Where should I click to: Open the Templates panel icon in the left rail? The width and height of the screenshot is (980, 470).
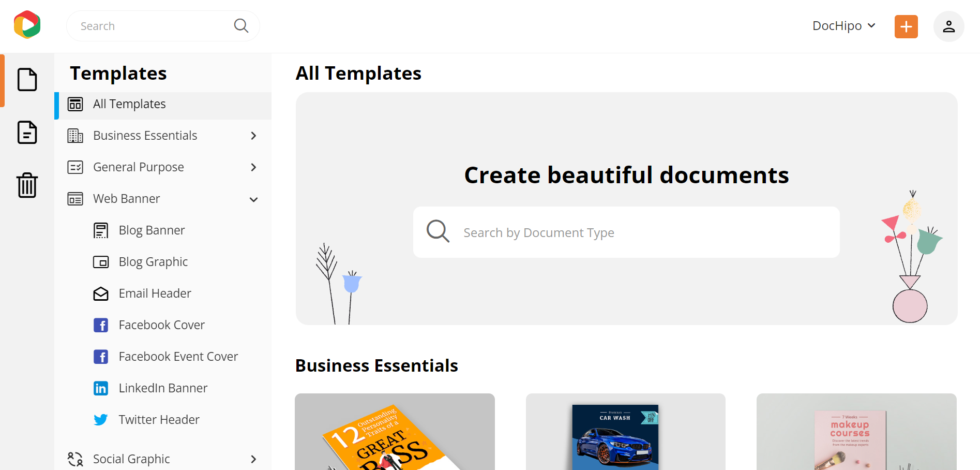point(27,80)
